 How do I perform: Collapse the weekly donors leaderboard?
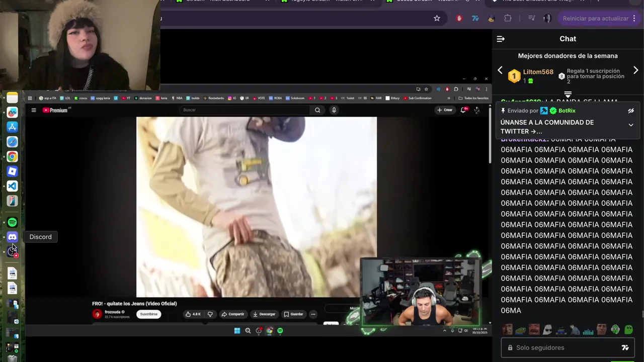(568, 94)
